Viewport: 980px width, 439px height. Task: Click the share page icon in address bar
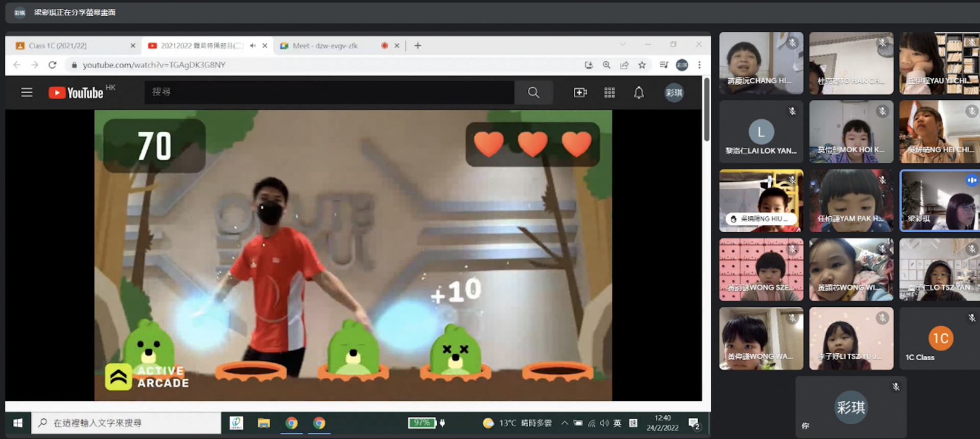(624, 65)
